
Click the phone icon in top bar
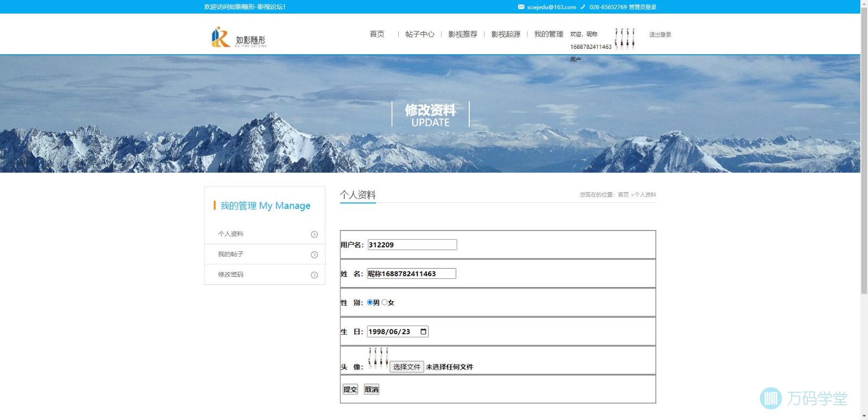click(x=583, y=7)
